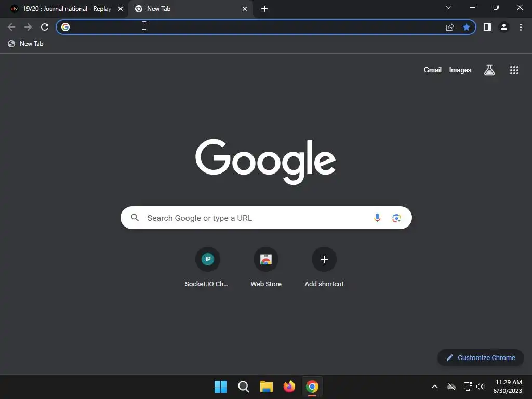This screenshot has width=532, height=399.
Task: Click the OneDrive cloud tray icon
Action: click(x=451, y=387)
